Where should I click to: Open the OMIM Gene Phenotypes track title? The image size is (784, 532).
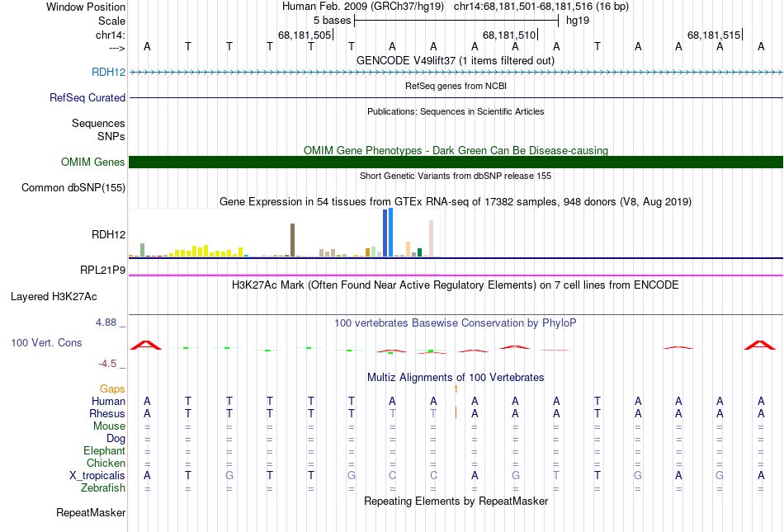point(456,150)
